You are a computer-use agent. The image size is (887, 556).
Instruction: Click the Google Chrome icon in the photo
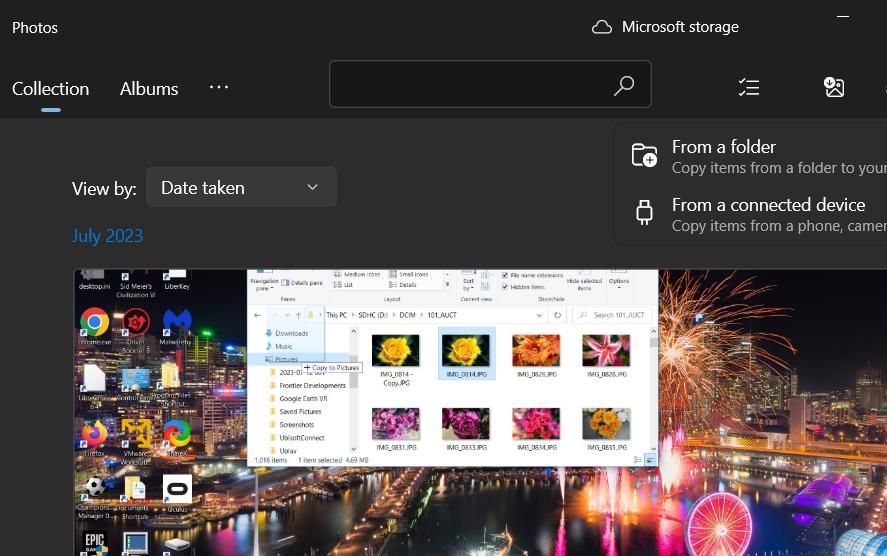tap(95, 322)
